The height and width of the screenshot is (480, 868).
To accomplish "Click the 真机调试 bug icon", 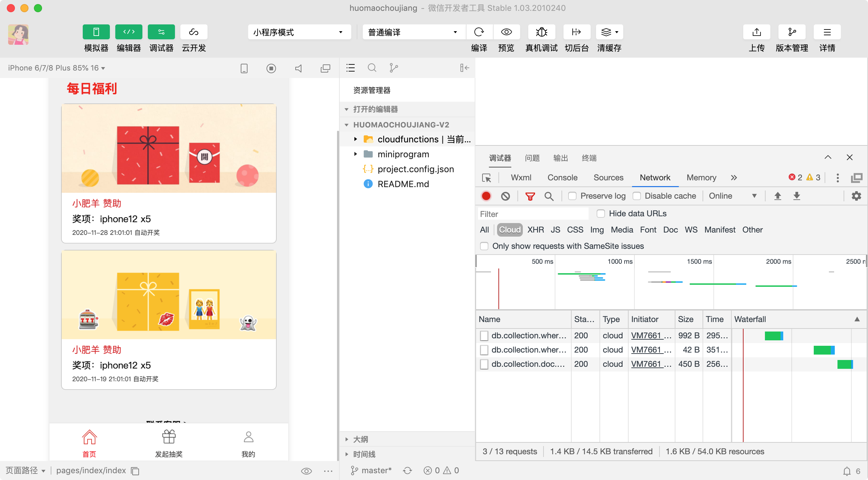I will click(541, 32).
